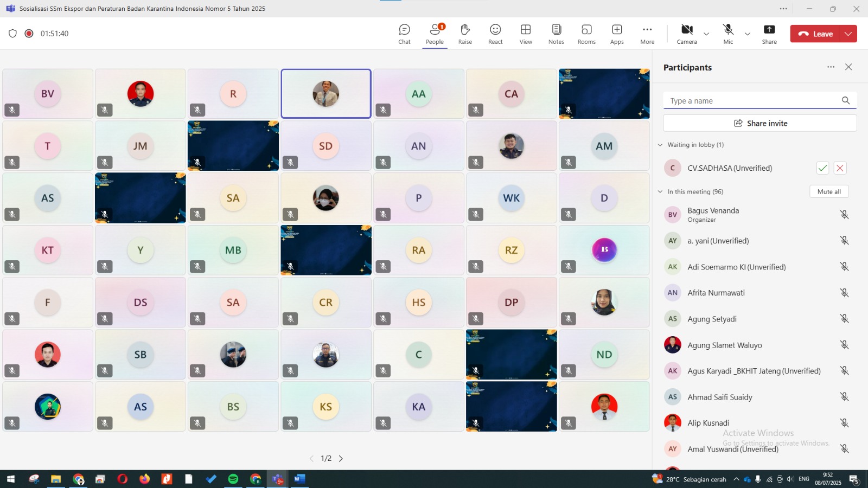The height and width of the screenshot is (488, 868).
Task: Open Camera options dropdown arrow
Action: point(706,34)
